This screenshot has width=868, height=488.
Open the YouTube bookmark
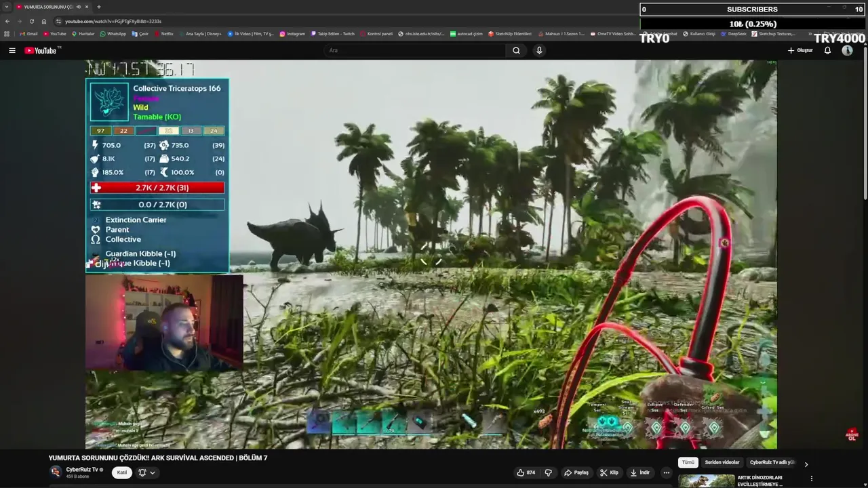coord(55,34)
